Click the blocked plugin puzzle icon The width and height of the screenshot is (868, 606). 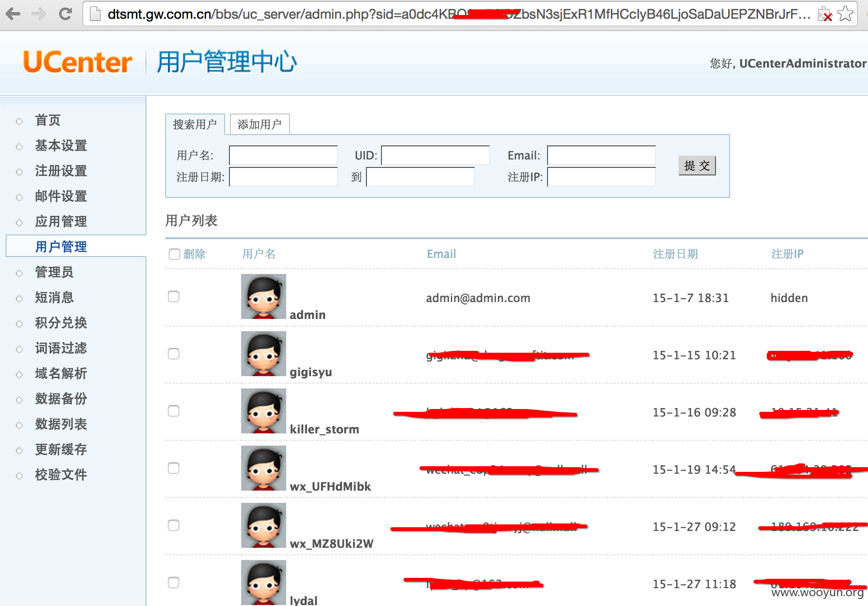pyautogui.click(x=824, y=15)
